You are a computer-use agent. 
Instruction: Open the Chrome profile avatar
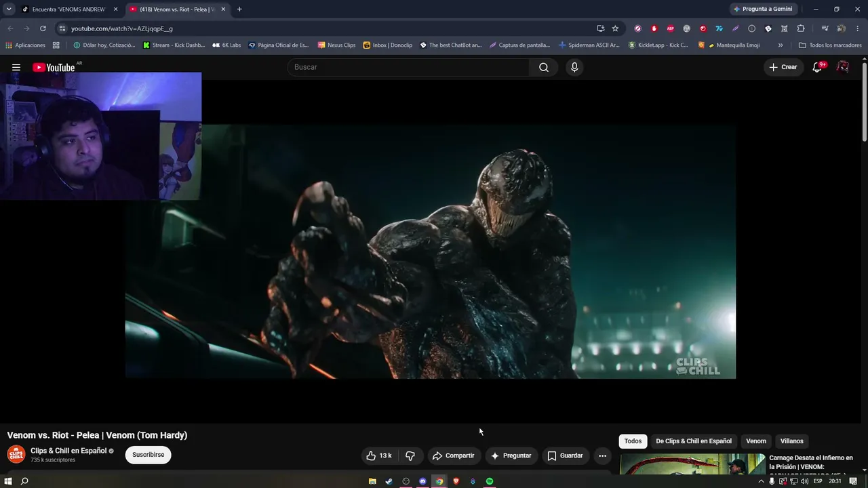pyautogui.click(x=841, y=28)
